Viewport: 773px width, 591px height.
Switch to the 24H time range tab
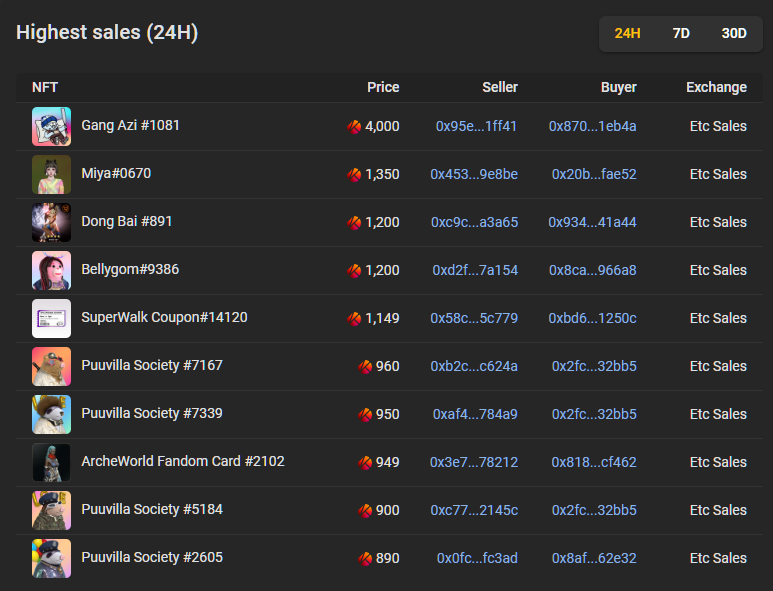tap(627, 34)
